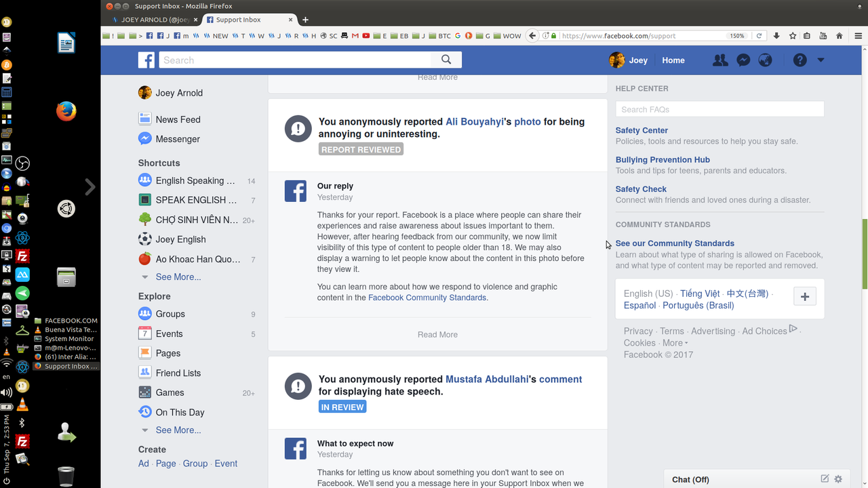This screenshot has height=488, width=868.
Task: Open the Bullying Prevention Hub link
Action: coord(663,160)
